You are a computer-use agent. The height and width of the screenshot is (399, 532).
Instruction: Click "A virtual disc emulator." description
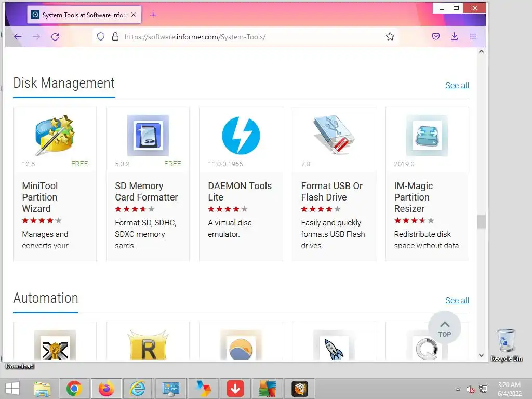tap(230, 229)
